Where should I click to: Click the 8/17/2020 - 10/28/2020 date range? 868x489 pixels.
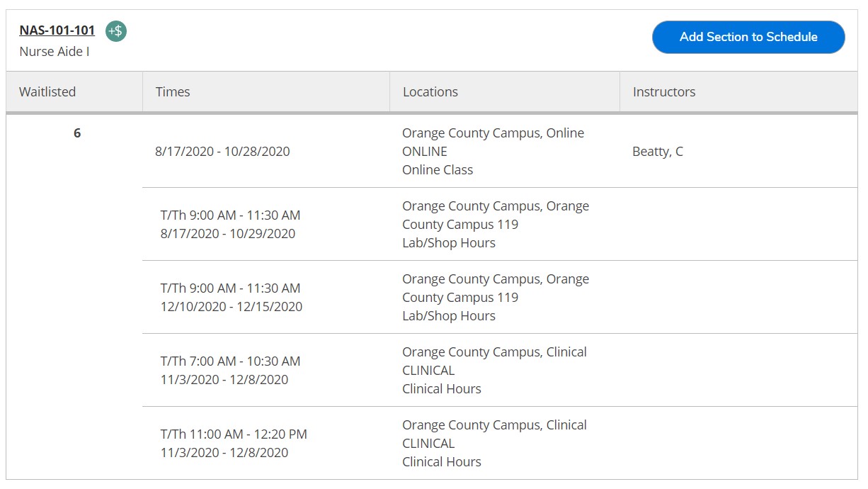(222, 151)
